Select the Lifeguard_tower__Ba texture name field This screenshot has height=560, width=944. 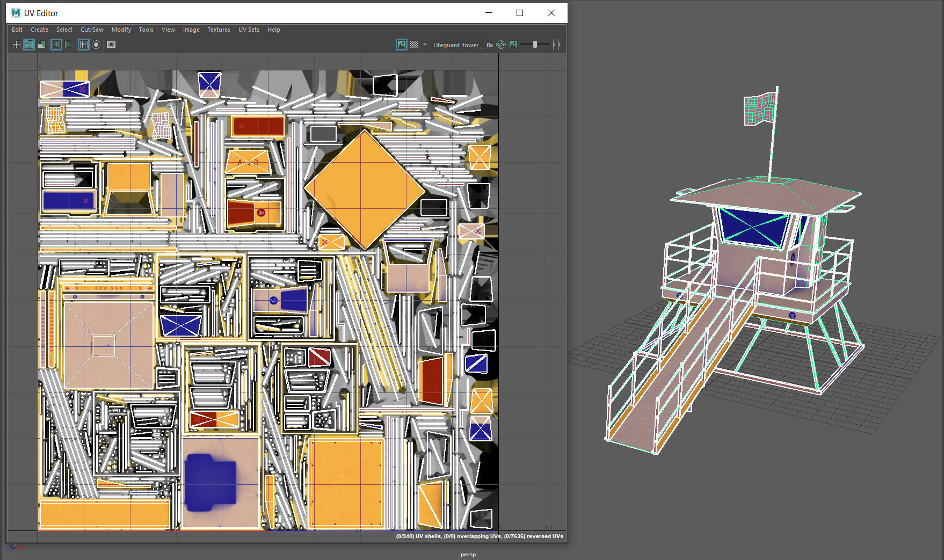[463, 45]
